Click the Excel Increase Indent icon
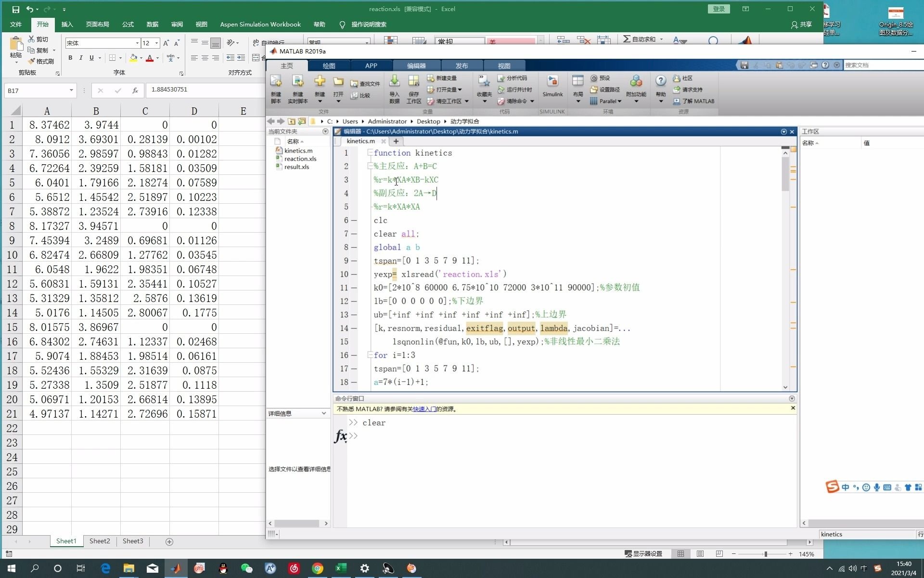The height and width of the screenshot is (578, 924). pos(241,58)
